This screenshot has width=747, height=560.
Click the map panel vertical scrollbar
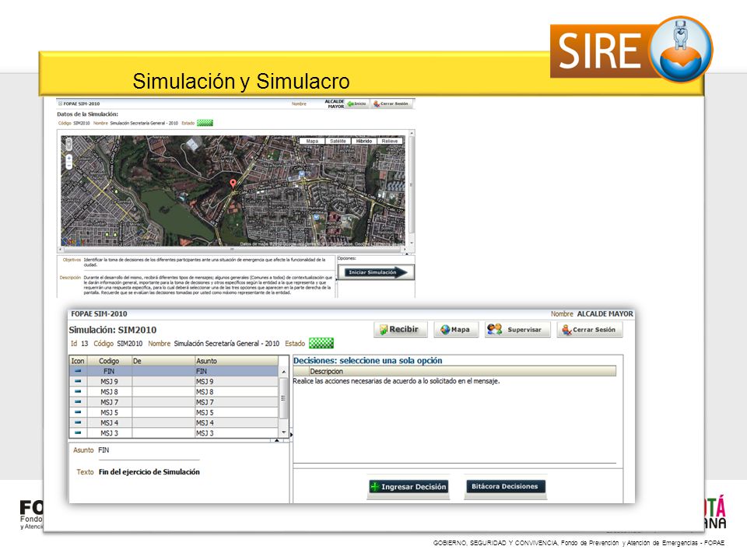pos(412,188)
